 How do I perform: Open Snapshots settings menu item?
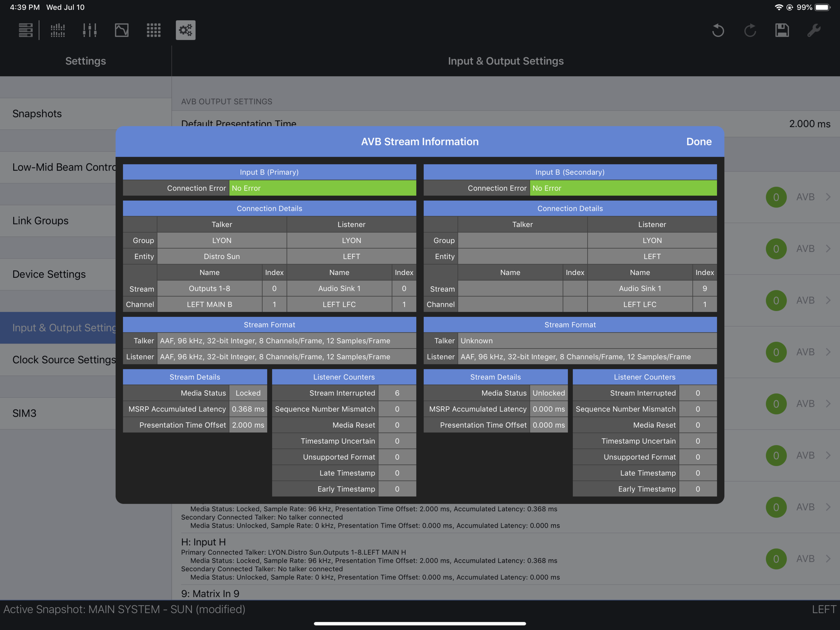pos(37,114)
